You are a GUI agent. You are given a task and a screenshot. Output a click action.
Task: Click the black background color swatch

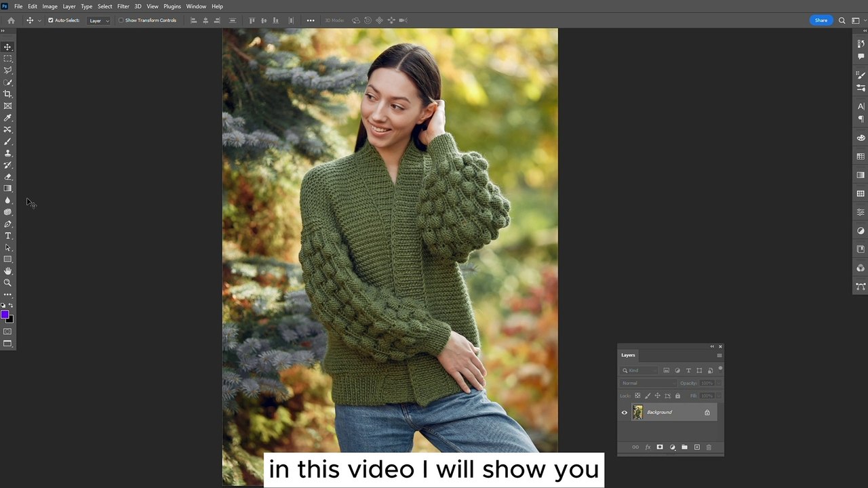coord(10,319)
